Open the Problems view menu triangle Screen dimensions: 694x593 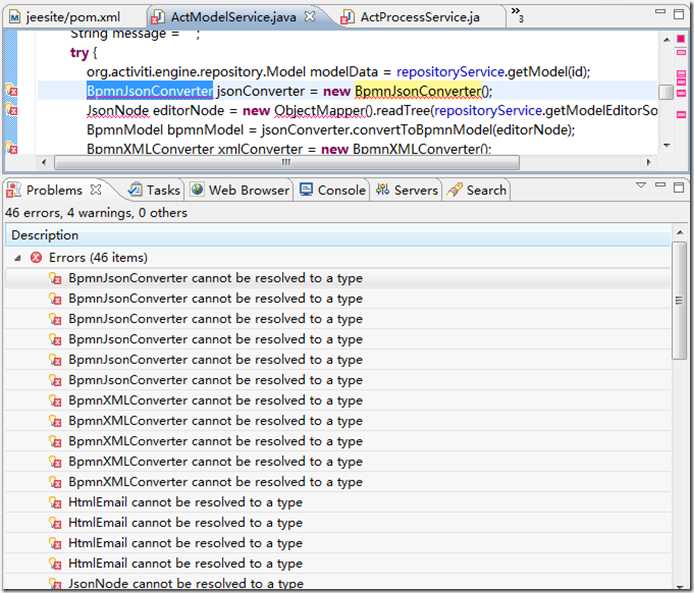point(640,185)
